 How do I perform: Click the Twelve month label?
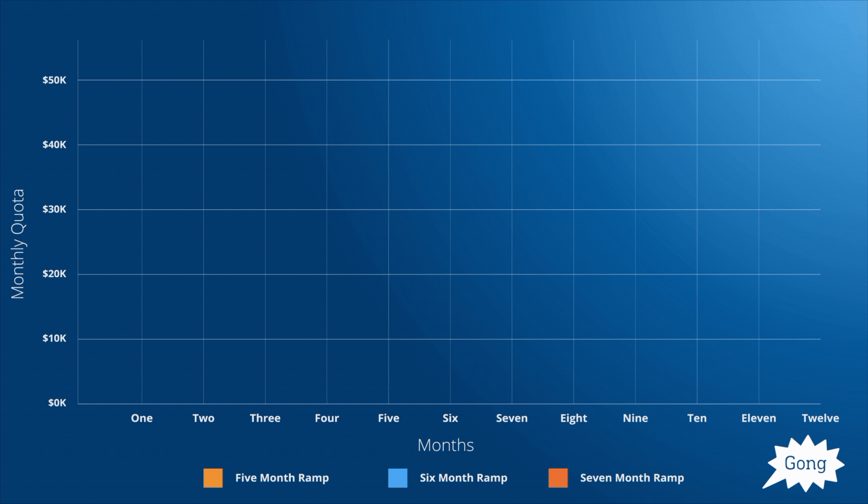point(820,418)
